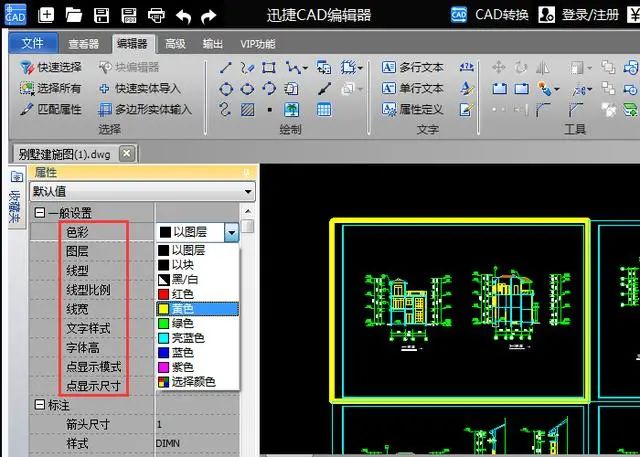
Task: Choose 绿色 green color option
Action: [x=198, y=324]
